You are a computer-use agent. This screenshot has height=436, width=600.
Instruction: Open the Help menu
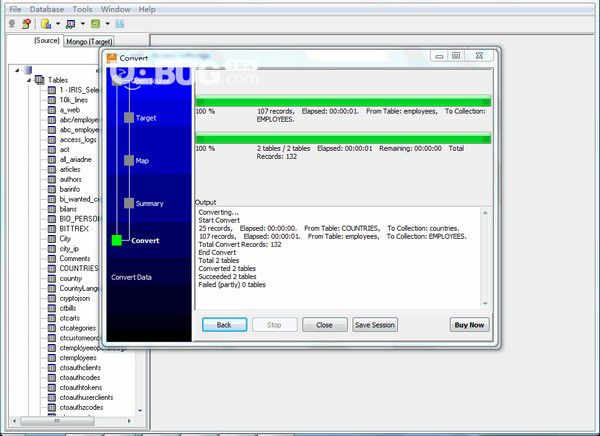tap(147, 9)
